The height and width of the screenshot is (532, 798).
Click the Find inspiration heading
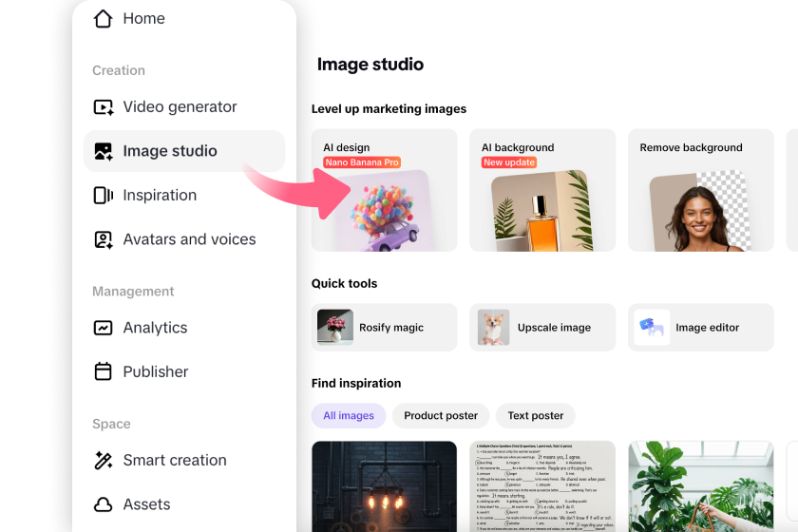(356, 384)
